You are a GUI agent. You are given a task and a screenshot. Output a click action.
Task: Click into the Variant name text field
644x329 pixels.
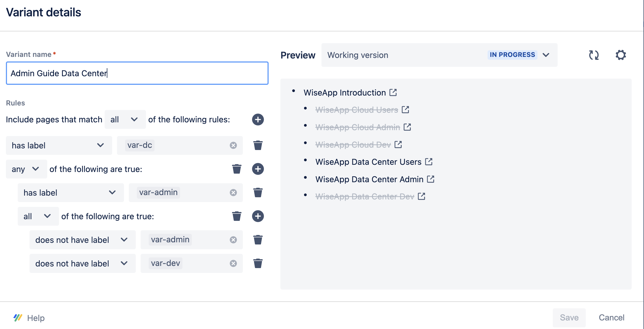pyautogui.click(x=137, y=73)
